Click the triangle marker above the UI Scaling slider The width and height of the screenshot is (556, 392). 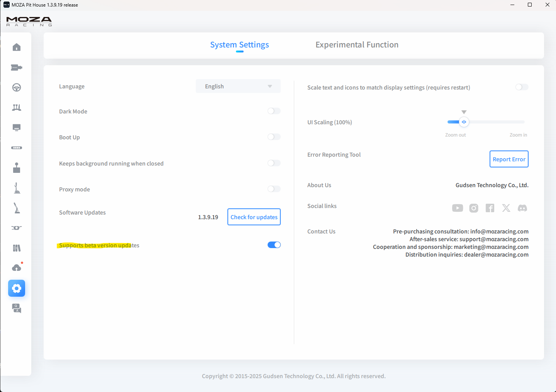click(464, 112)
